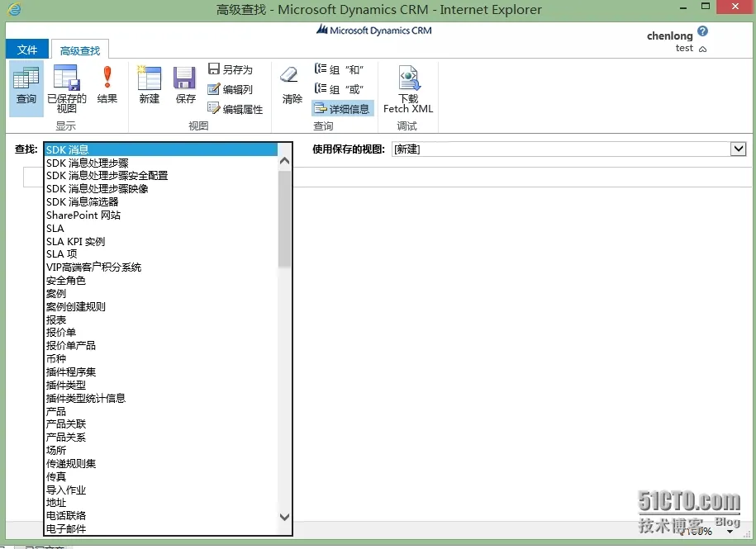Image resolution: width=756 pixels, height=549 pixels.
Task: Click the entity list scrollbar thumb
Action: tap(284, 219)
